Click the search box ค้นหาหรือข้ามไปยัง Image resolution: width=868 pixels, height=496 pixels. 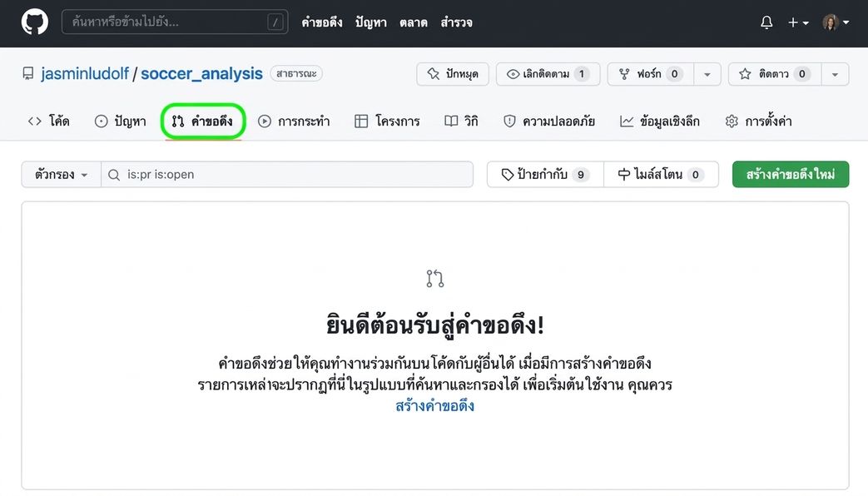[175, 22]
